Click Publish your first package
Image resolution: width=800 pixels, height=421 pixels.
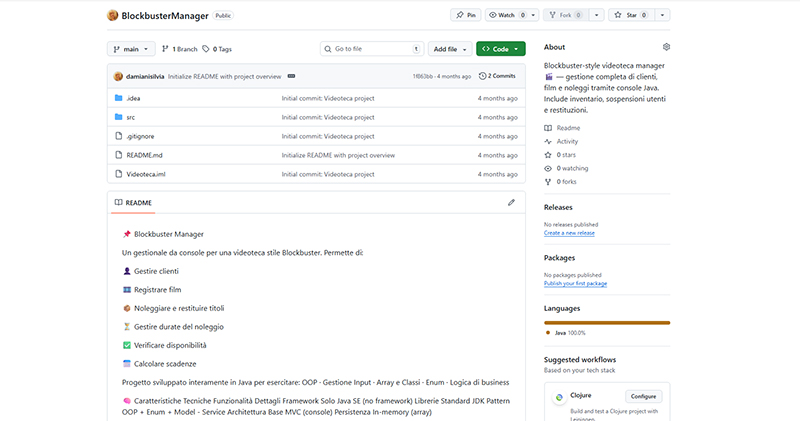[576, 283]
